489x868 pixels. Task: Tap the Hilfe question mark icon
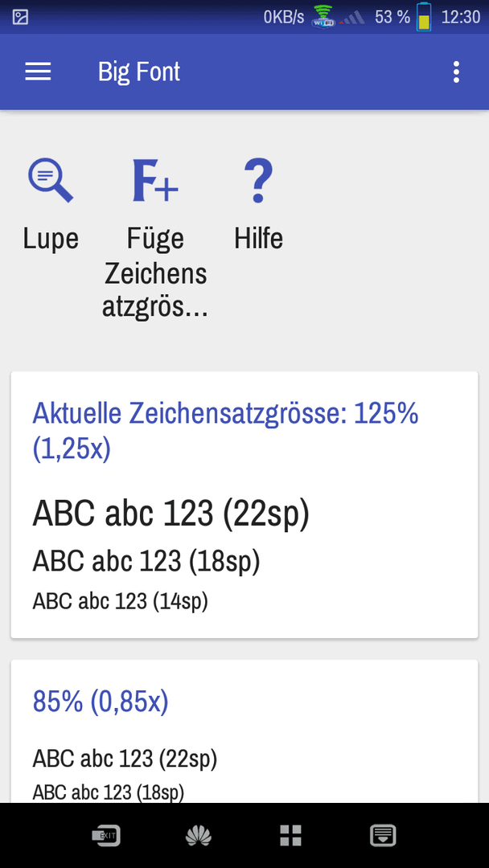pyautogui.click(x=259, y=181)
